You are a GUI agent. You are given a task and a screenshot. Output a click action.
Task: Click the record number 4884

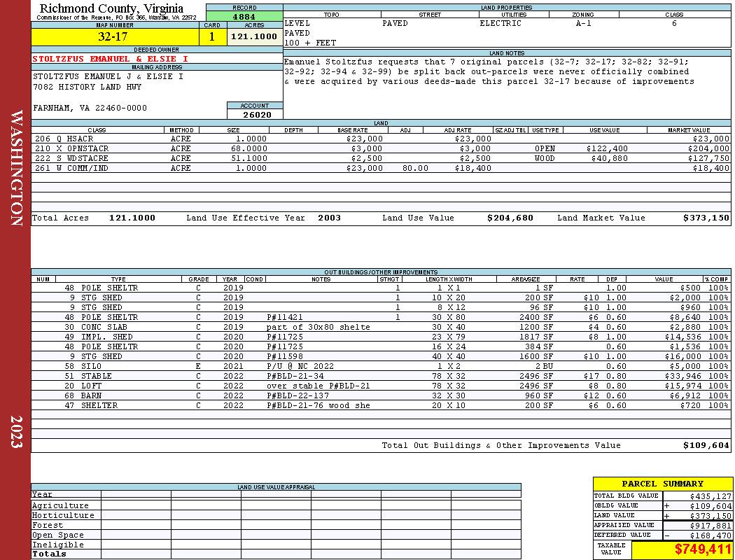[244, 17]
